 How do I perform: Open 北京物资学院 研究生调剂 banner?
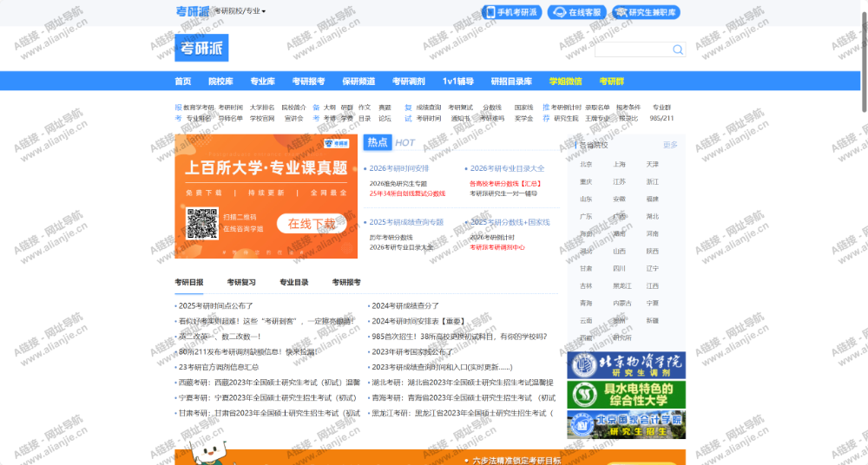click(626, 365)
